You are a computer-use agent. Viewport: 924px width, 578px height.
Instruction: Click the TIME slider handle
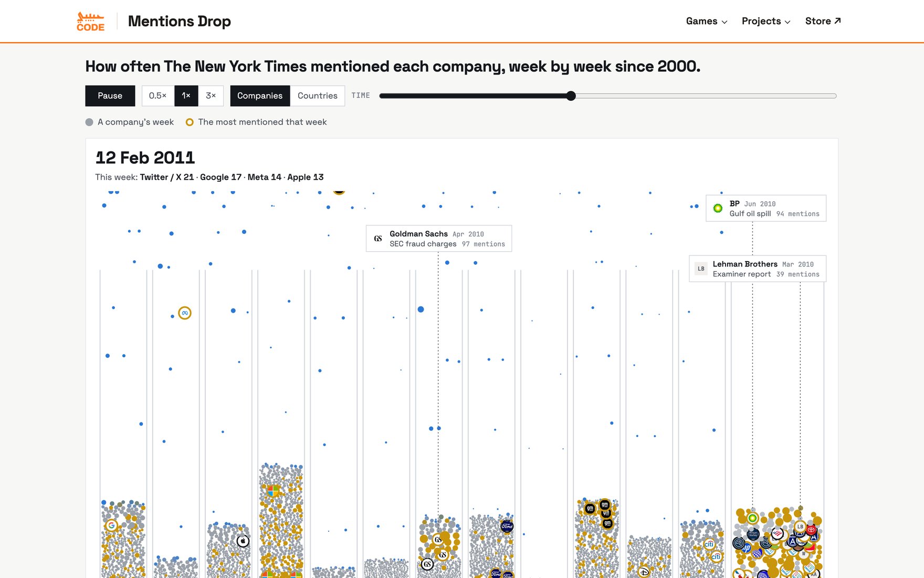(x=571, y=96)
